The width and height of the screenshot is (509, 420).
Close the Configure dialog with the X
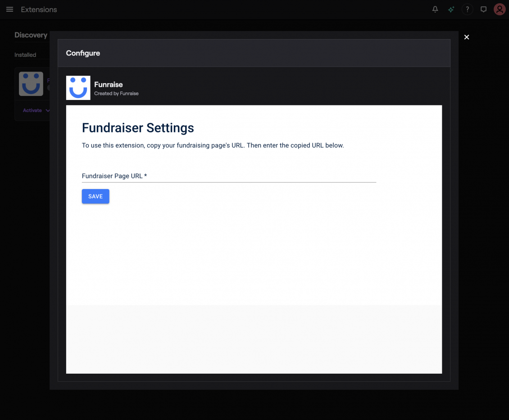tap(467, 37)
